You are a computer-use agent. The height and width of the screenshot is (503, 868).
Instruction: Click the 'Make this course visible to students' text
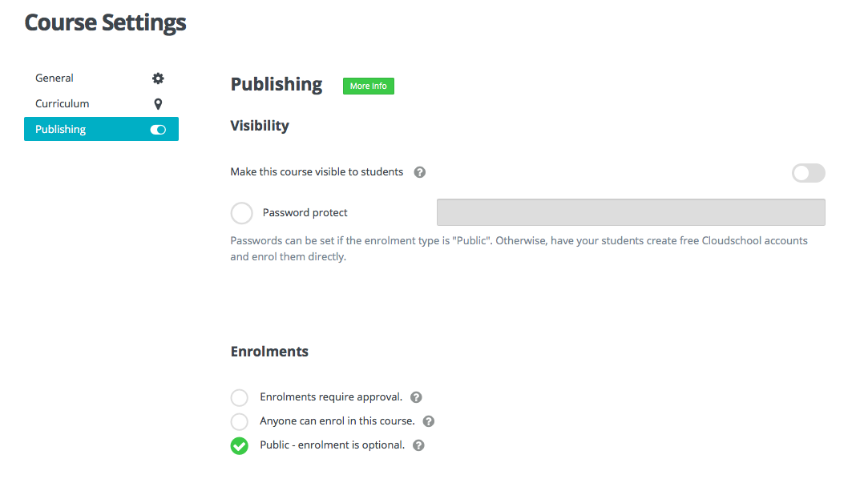[x=317, y=172]
